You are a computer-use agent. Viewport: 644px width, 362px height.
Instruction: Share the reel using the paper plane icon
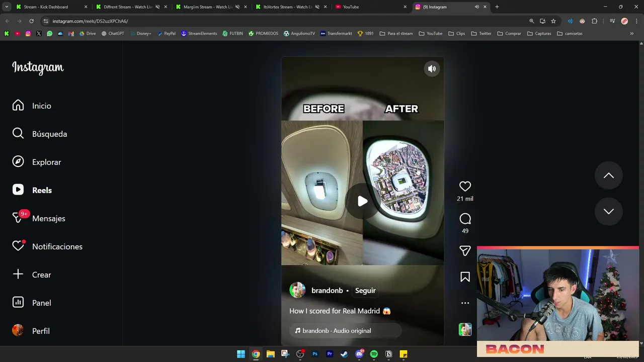tap(465, 250)
